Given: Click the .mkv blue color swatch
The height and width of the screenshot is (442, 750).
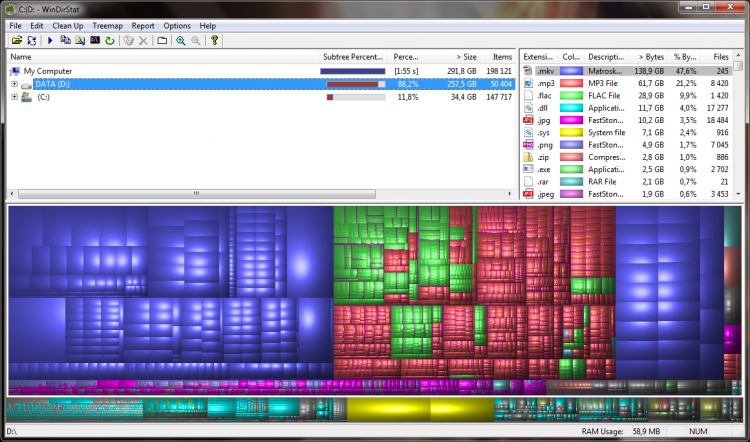Looking at the screenshot, I should pos(571,71).
